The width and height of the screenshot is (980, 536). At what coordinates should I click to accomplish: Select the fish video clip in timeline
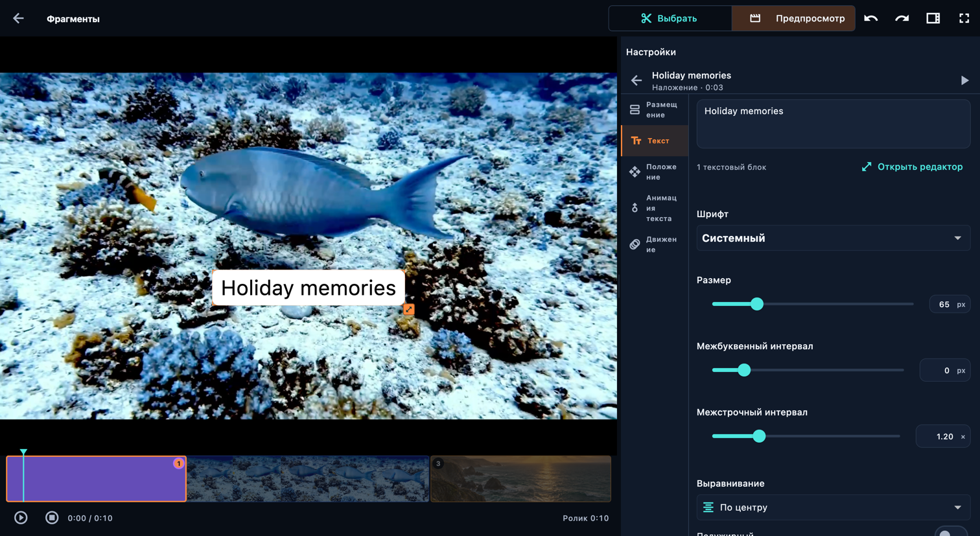click(308, 479)
